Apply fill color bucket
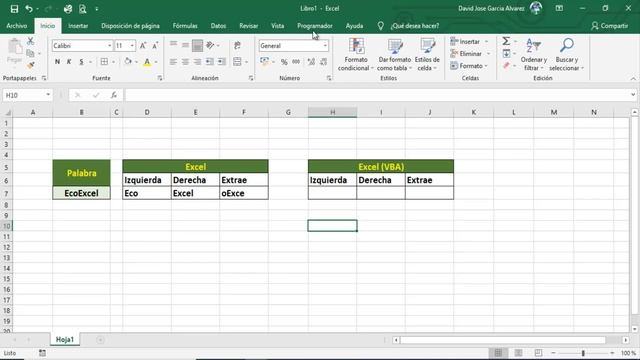Viewport: 640px width, 360px height. (128, 62)
